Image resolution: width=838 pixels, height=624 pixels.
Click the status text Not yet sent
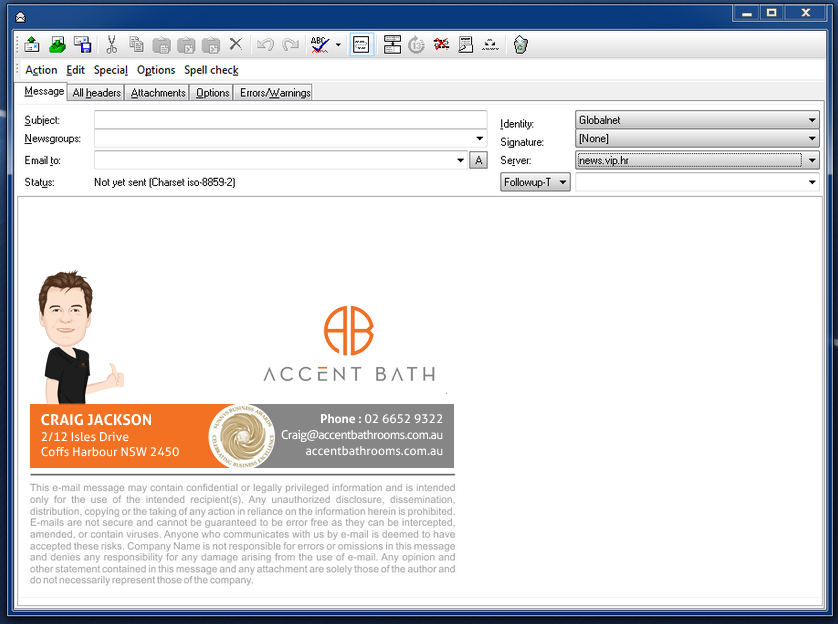[x=165, y=182]
